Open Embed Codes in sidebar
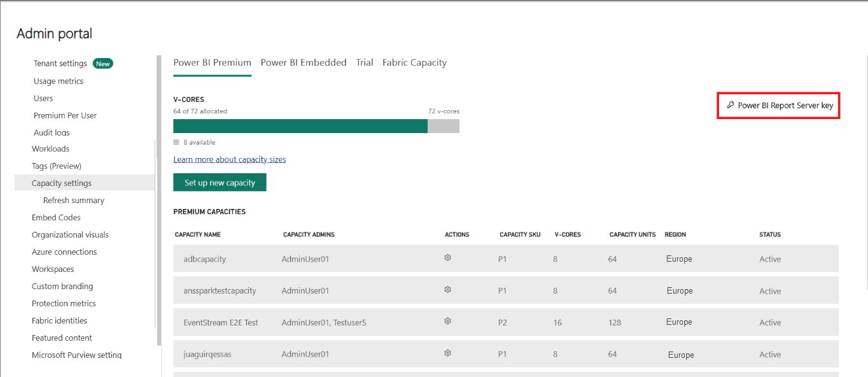Screen dimensions: 868x377 [56, 217]
